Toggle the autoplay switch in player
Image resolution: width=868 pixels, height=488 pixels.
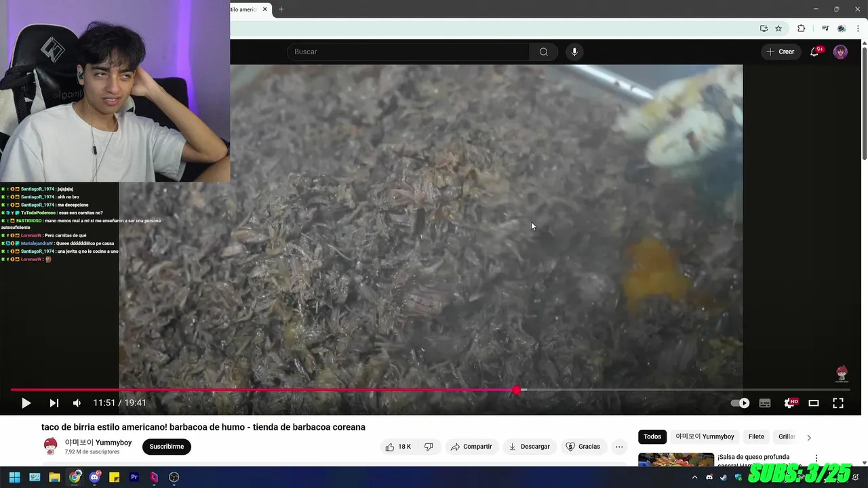[740, 403]
